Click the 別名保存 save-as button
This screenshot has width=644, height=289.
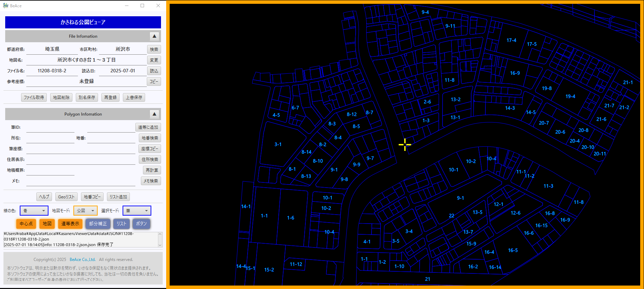(87, 98)
